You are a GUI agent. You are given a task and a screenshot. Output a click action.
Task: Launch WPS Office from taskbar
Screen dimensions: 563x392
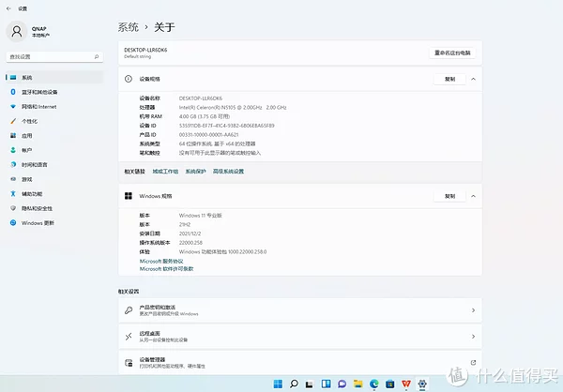(x=406, y=384)
